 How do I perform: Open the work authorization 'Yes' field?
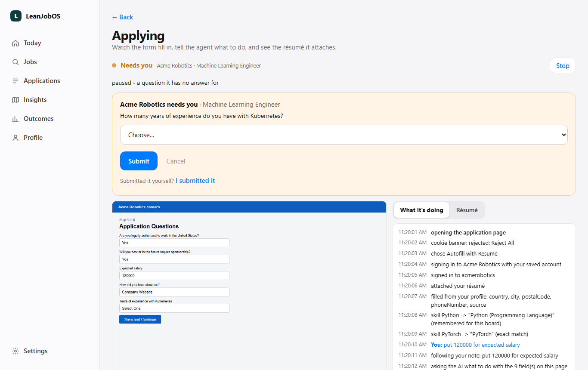click(x=174, y=243)
